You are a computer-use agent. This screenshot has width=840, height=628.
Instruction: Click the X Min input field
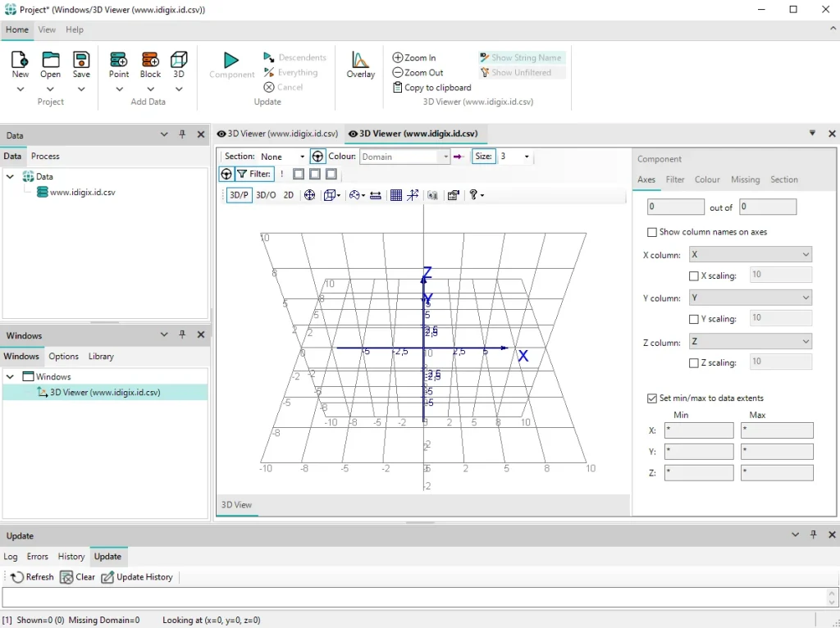pos(699,430)
